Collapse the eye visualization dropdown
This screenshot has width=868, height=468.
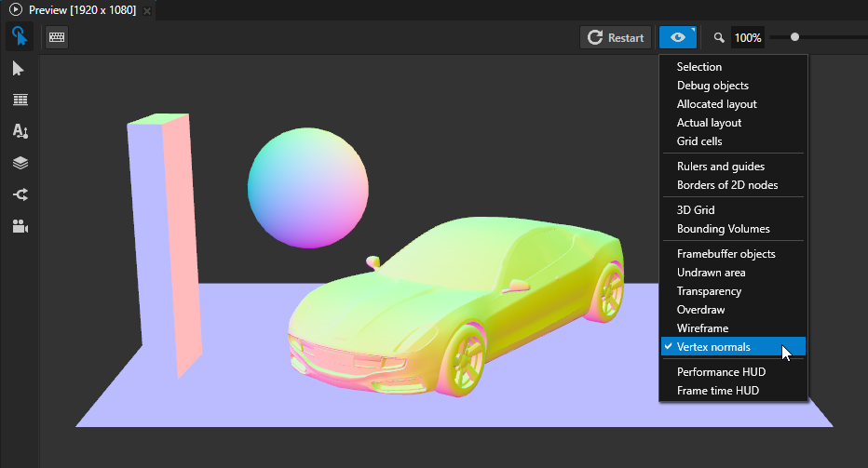(x=678, y=37)
